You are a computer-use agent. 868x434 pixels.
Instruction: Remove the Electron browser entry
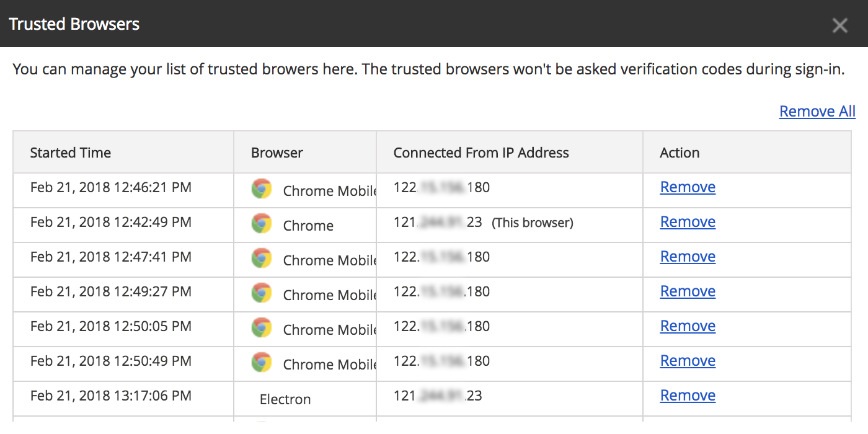pos(688,396)
